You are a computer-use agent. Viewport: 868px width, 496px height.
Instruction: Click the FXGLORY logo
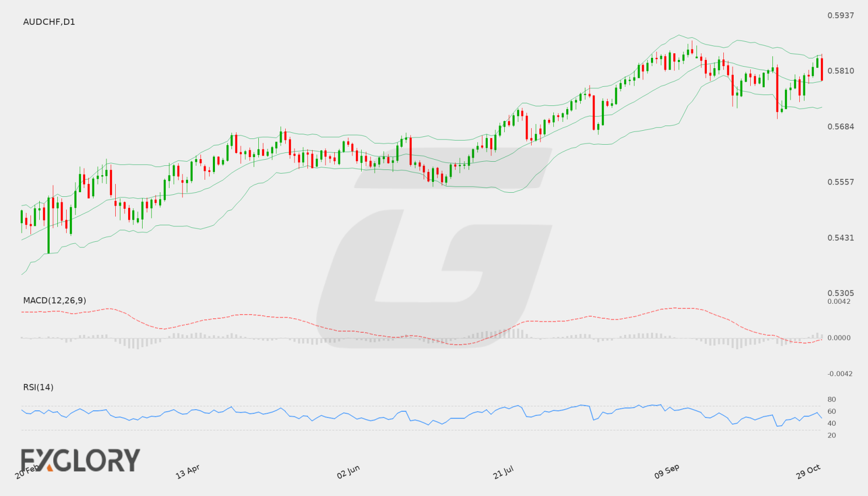(81, 460)
